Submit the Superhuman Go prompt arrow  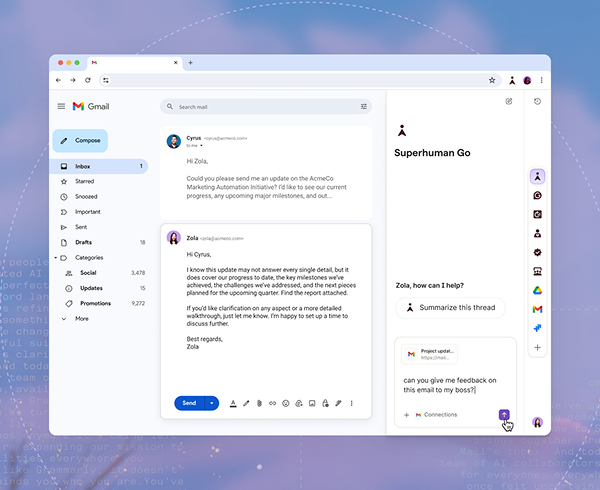504,414
